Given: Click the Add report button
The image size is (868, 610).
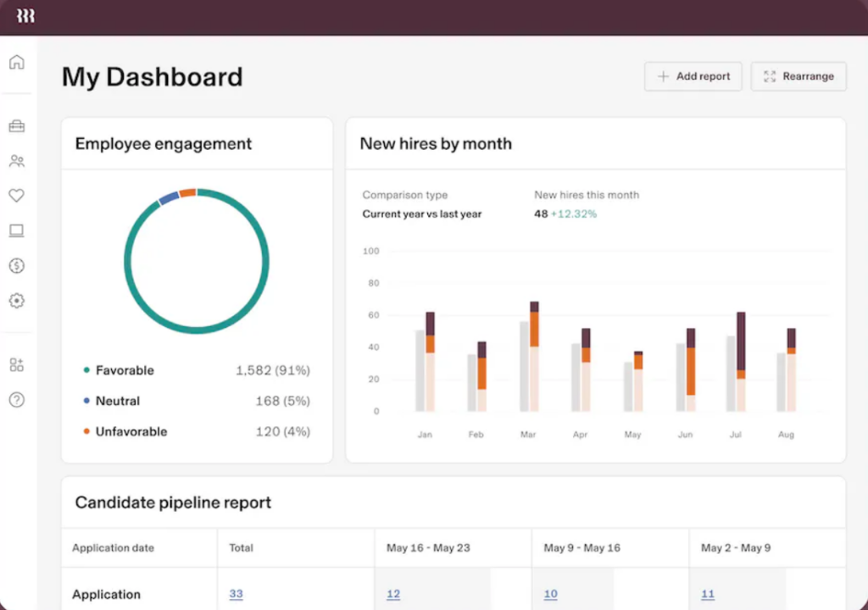Looking at the screenshot, I should pos(693,76).
